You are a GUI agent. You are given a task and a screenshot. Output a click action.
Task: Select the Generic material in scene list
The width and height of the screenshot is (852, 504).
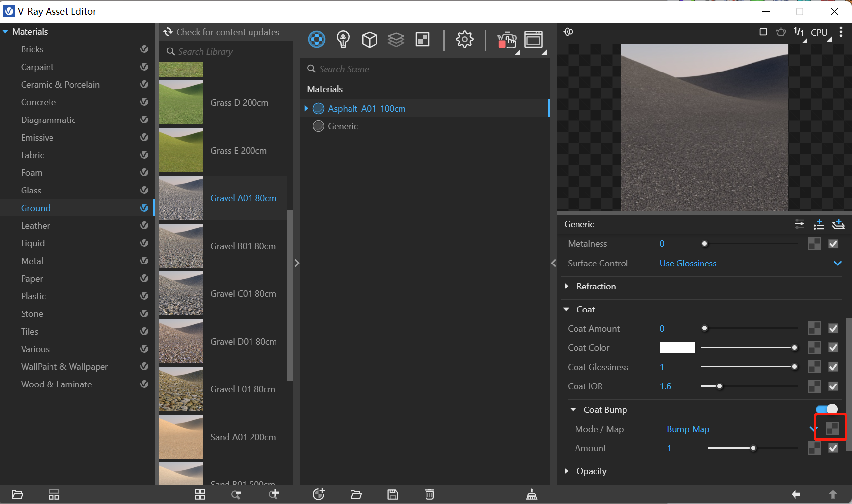343,126
